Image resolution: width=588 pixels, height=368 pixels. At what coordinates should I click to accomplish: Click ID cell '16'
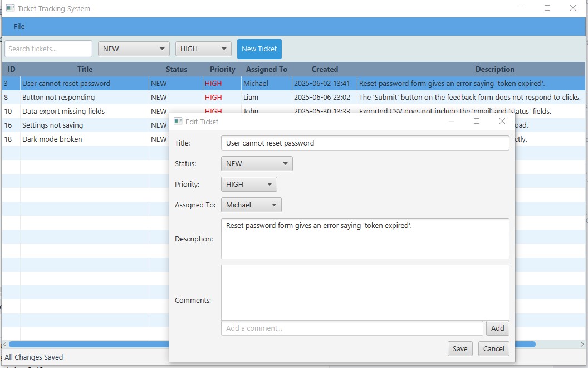tap(11, 125)
